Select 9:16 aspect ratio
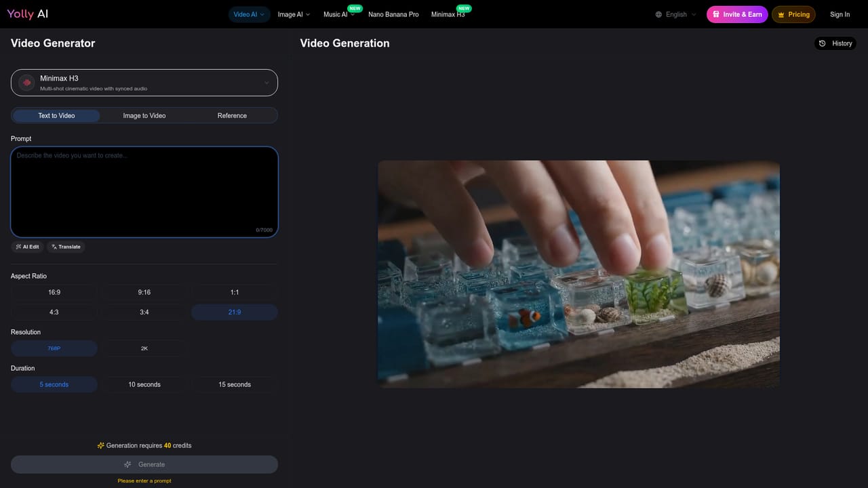868x488 pixels. [x=144, y=292]
